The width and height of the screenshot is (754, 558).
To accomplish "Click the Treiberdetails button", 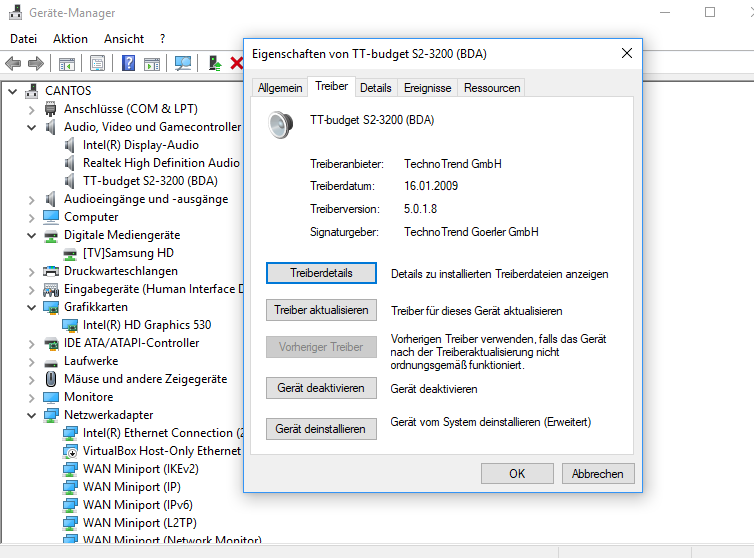I will pos(321,273).
